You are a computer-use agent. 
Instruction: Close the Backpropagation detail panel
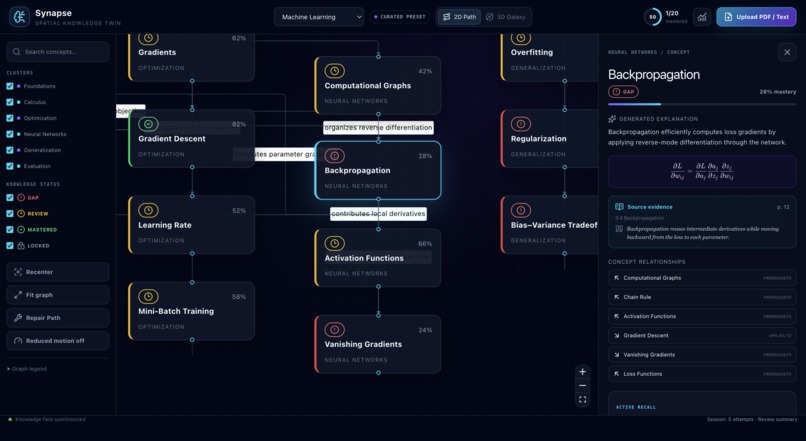[787, 52]
